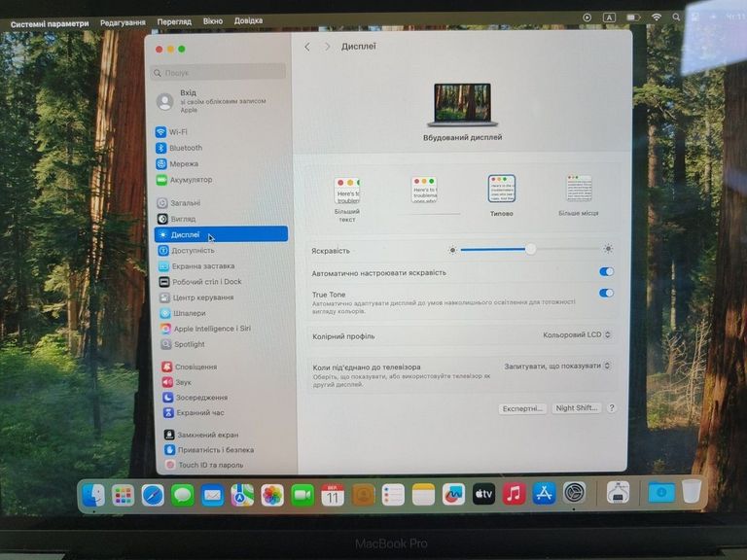Open Шпалери wallpaper settings
The image size is (747, 560).
(183, 313)
